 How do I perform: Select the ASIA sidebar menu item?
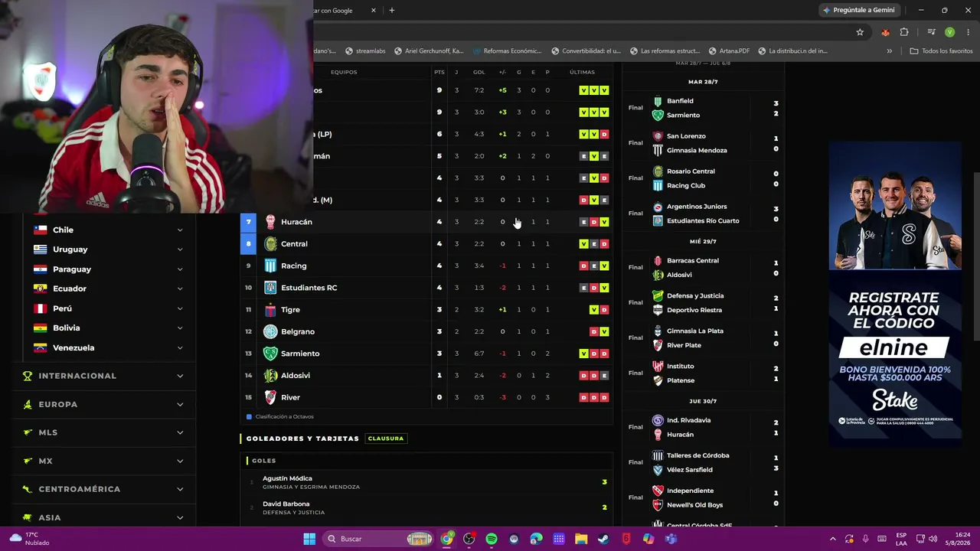tap(103, 517)
